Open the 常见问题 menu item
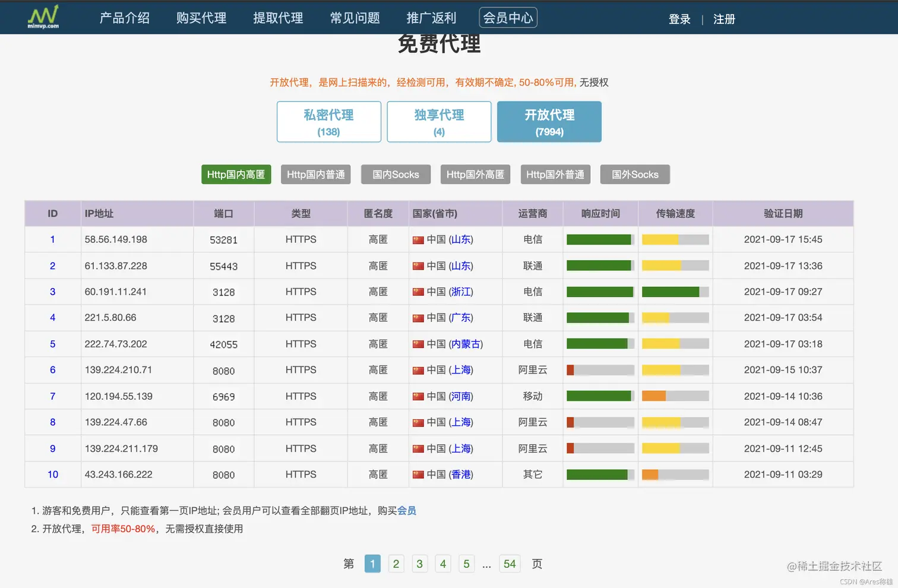Viewport: 898px width, 588px height. (x=355, y=18)
